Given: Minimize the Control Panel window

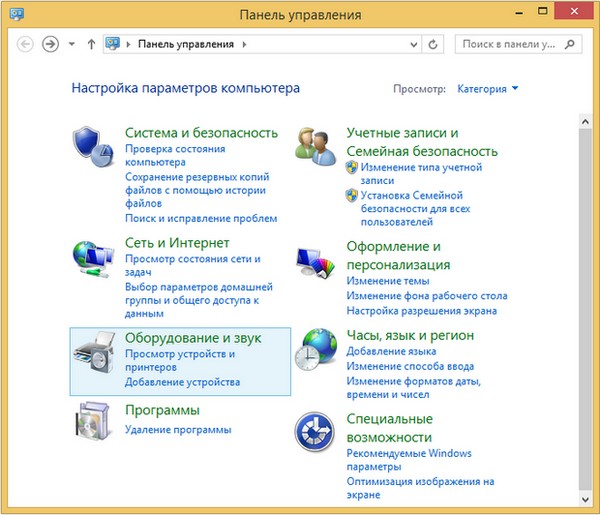Looking at the screenshot, I should [519, 12].
